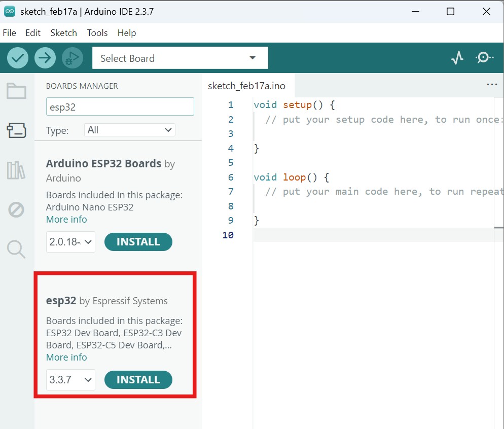Open the Sketch menu

tap(64, 33)
